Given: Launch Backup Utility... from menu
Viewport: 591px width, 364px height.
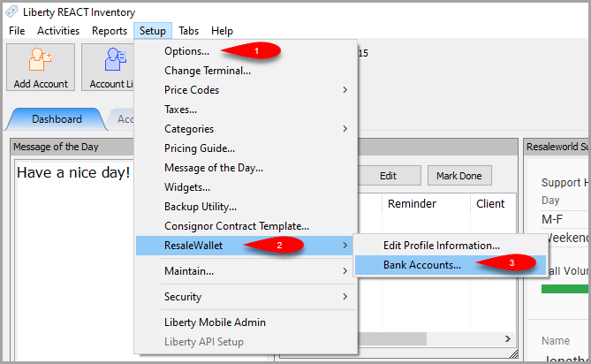Looking at the screenshot, I should [x=246, y=207].
